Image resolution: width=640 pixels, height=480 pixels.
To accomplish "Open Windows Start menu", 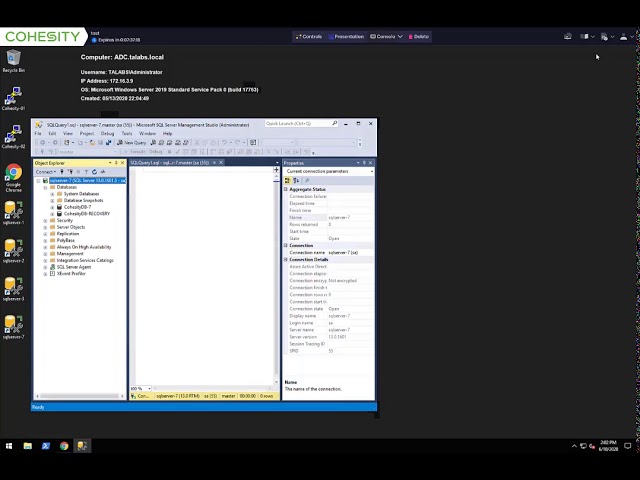I will click(x=9, y=446).
